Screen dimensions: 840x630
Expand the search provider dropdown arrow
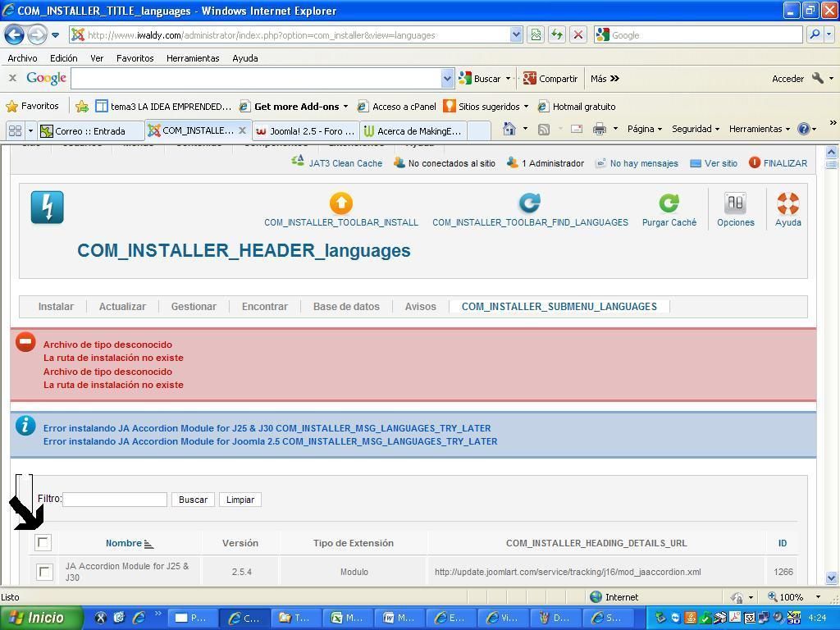click(x=829, y=34)
